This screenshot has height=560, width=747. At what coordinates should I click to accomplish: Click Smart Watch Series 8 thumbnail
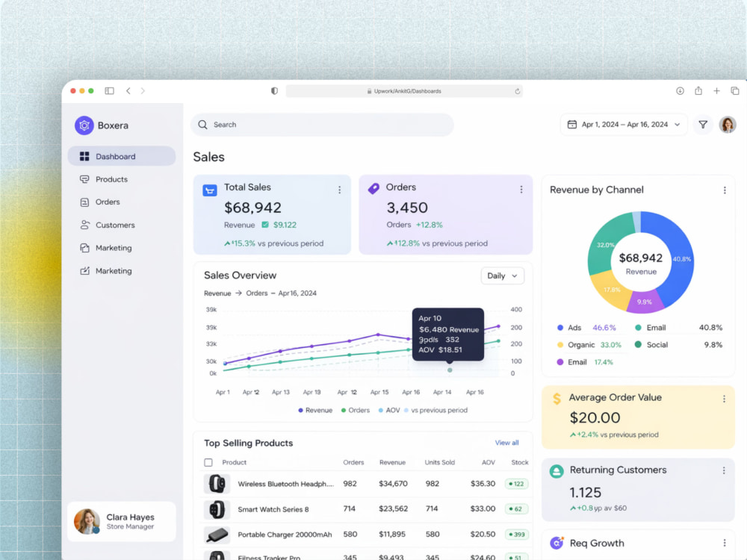pos(217,509)
